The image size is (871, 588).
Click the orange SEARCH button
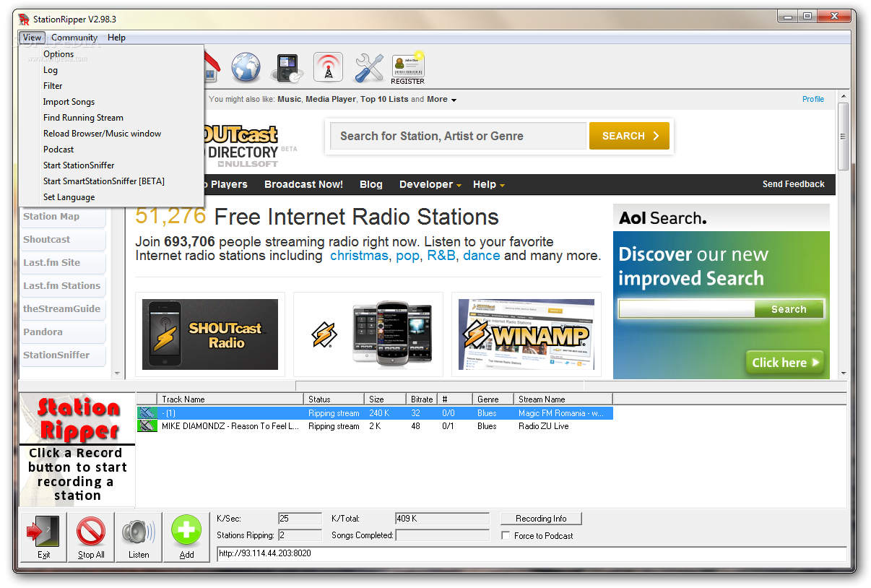pos(629,136)
